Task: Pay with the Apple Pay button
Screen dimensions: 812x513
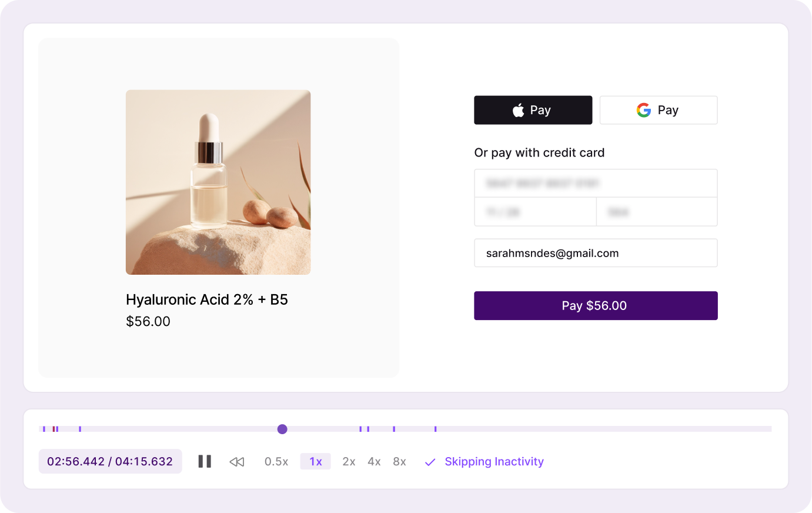Action: (533, 110)
